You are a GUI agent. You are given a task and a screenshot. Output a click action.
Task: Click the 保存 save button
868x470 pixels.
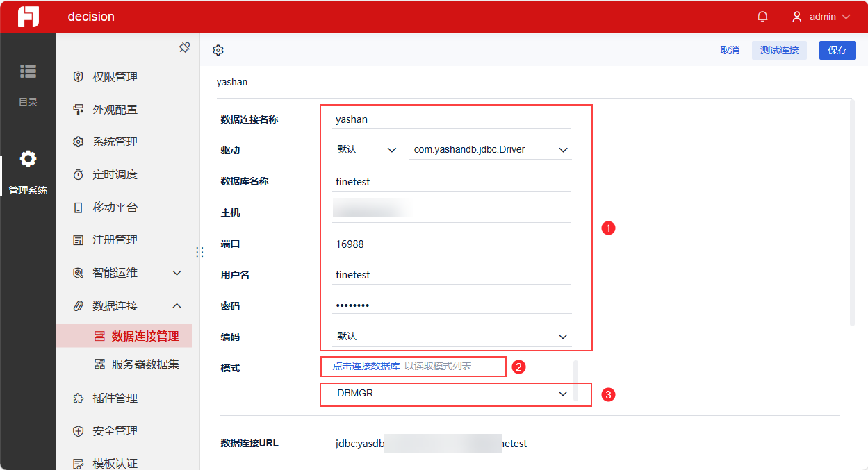[837, 50]
